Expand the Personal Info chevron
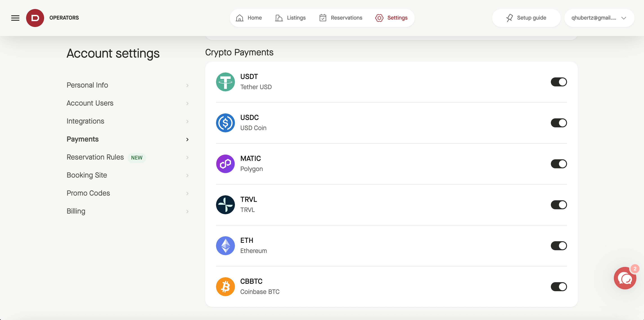Viewport: 644px width, 320px height. 187,86
